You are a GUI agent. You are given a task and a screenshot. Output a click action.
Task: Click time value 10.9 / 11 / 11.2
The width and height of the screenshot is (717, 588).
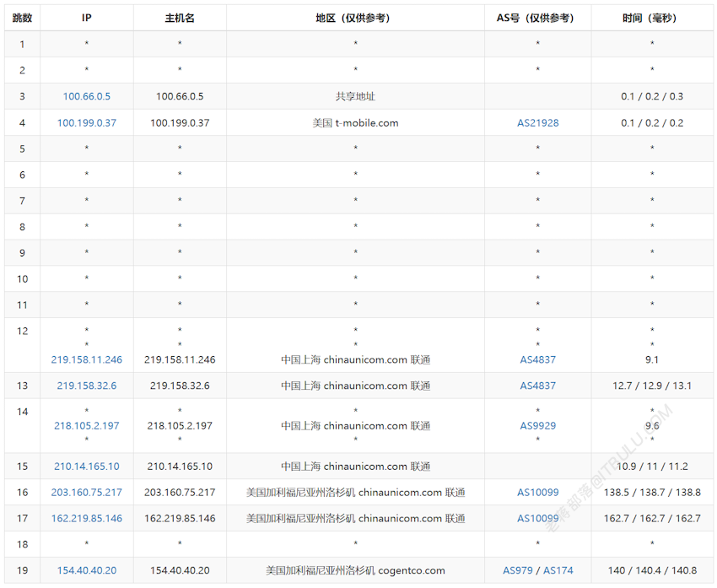point(652,467)
